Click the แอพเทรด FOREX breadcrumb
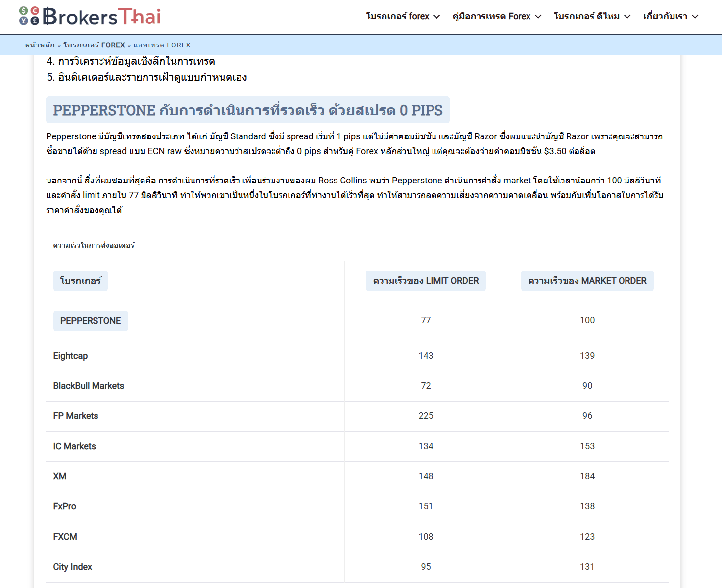 pyautogui.click(x=162, y=45)
